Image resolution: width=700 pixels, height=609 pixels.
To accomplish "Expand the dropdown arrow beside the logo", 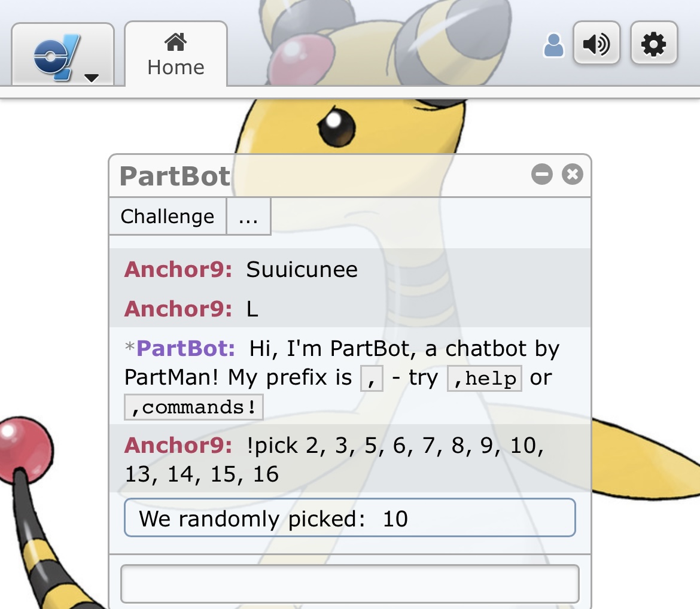I will coord(92,78).
